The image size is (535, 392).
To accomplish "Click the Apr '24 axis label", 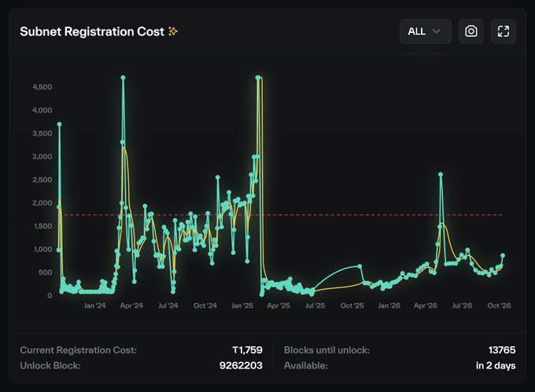I will coord(131,305).
